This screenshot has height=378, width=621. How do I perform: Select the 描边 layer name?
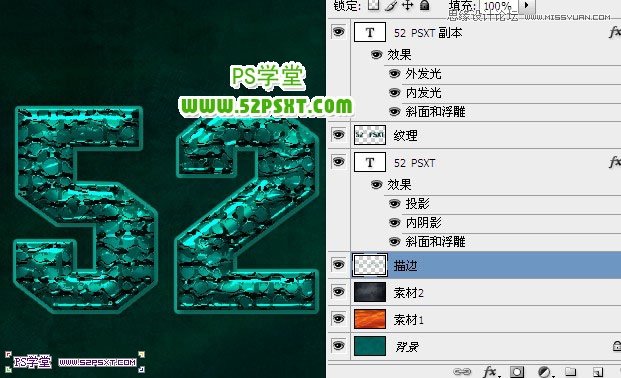coord(405,265)
